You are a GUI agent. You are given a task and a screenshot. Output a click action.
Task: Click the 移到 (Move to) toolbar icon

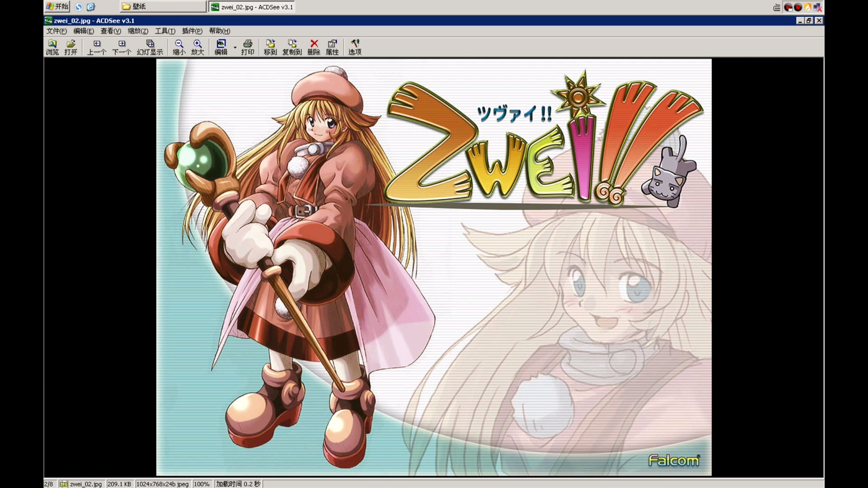[x=270, y=47]
